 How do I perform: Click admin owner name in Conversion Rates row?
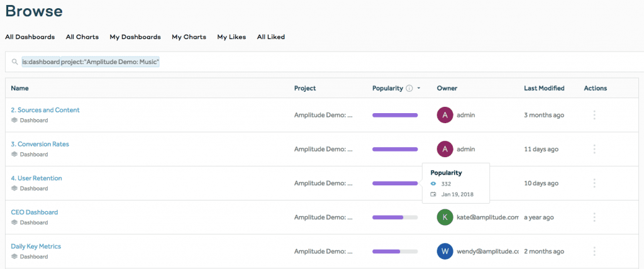(x=466, y=149)
